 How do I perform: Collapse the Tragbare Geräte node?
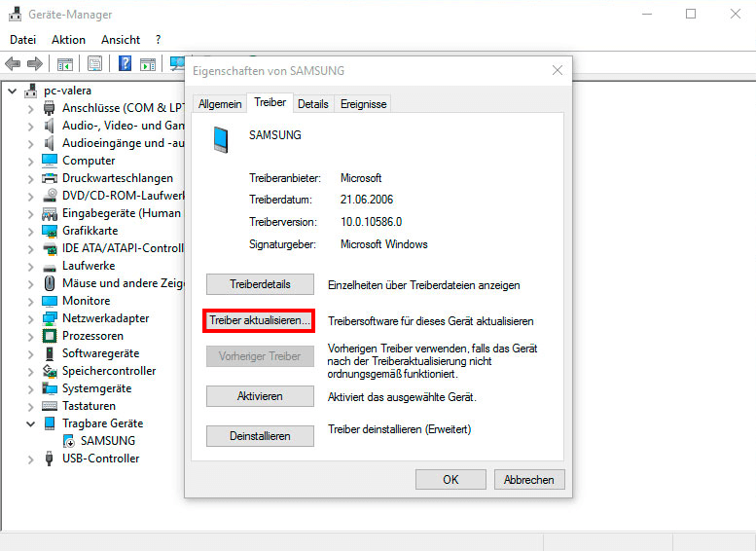30,424
